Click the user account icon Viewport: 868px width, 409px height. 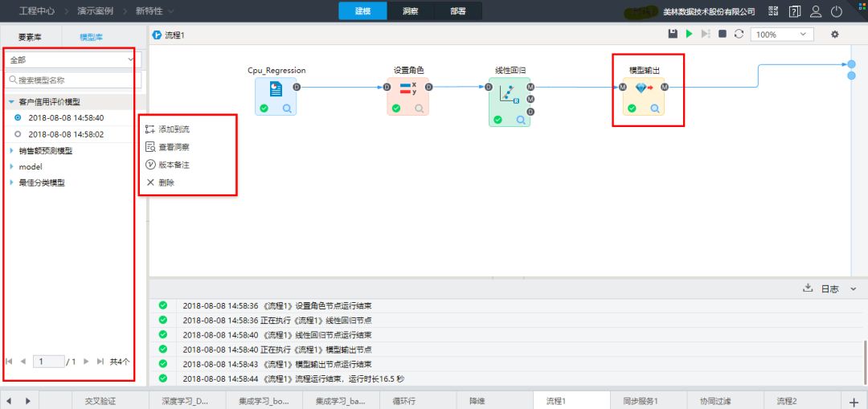click(x=816, y=11)
